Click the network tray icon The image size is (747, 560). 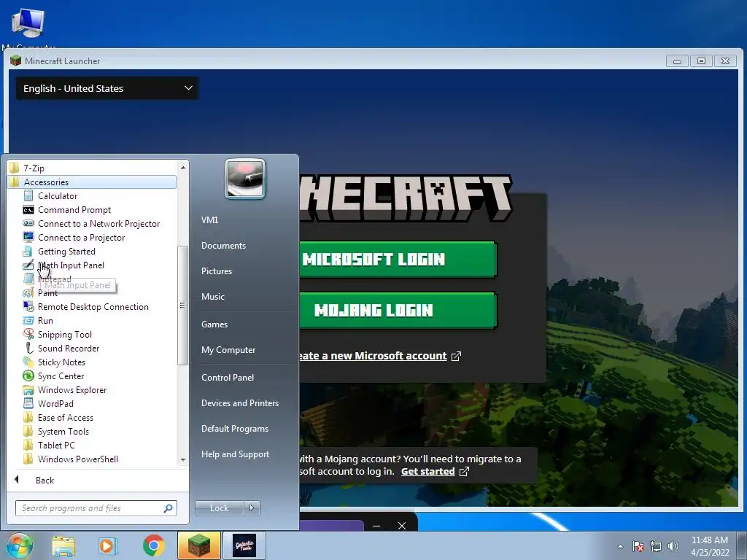pos(656,546)
